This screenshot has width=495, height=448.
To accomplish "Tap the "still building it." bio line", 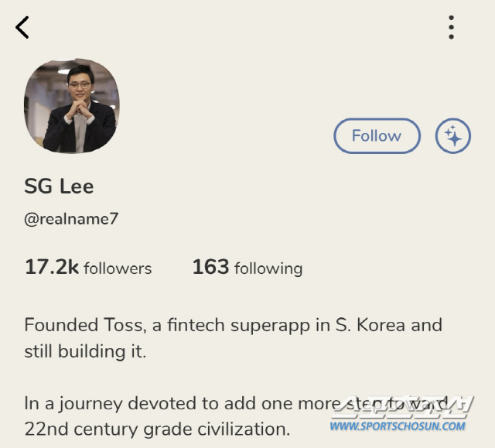I will tap(85, 351).
